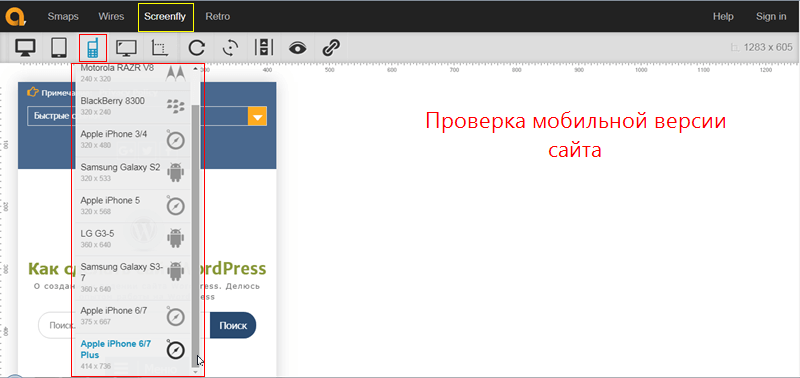
Task: Click the device list scroll-up arrow
Action: pyautogui.click(x=195, y=68)
